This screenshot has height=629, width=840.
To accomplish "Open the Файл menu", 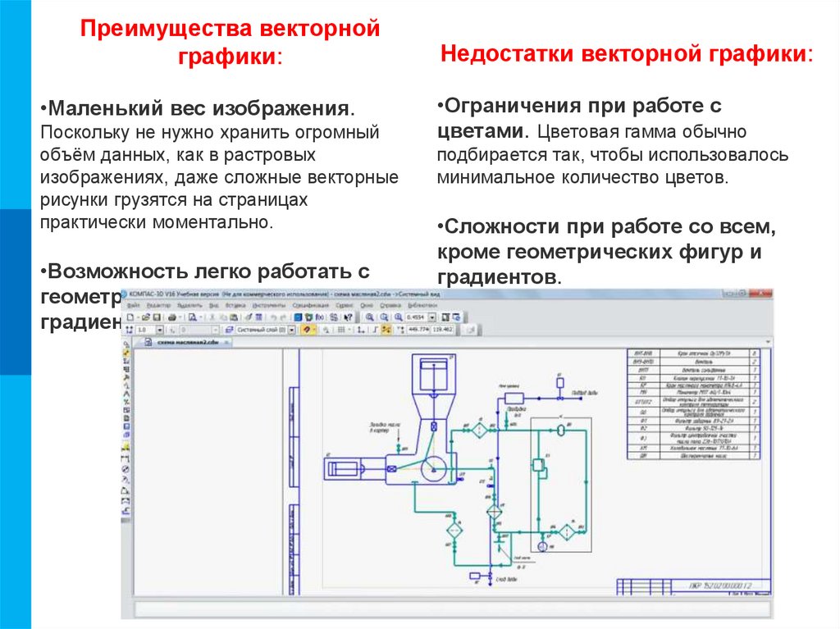I will click(133, 305).
